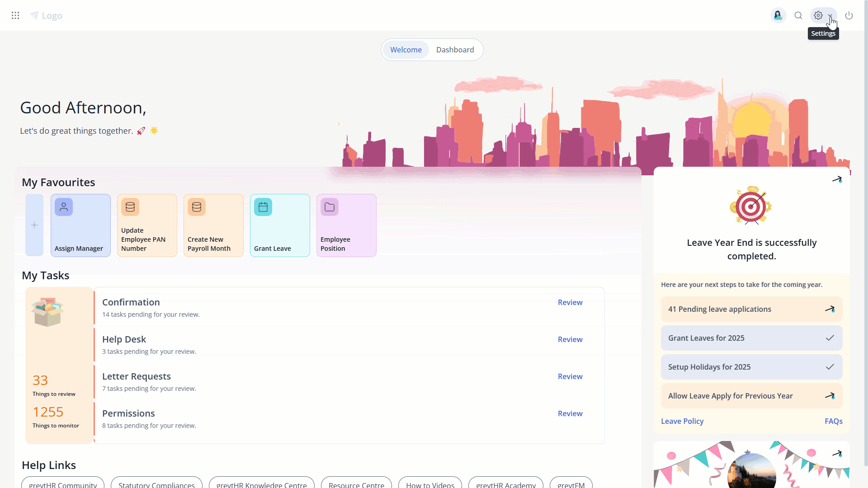Open the Grant Leave calendar card
This screenshot has height=488, width=868.
click(x=280, y=225)
